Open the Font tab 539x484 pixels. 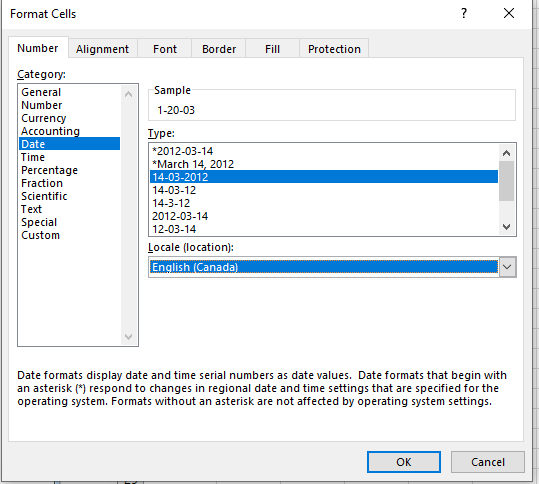tap(165, 49)
